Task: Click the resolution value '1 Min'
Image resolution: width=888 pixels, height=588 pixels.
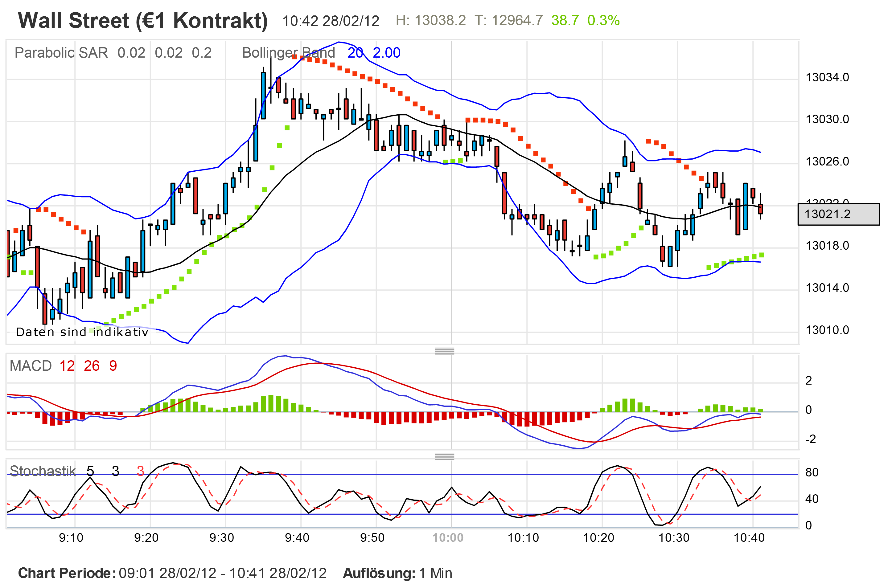Action: pyautogui.click(x=436, y=574)
